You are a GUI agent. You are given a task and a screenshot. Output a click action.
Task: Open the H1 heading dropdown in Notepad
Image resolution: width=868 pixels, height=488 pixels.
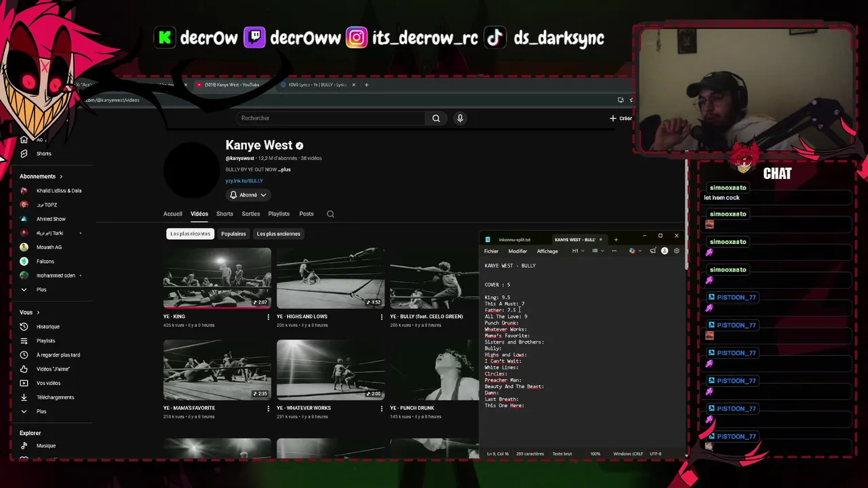point(577,251)
